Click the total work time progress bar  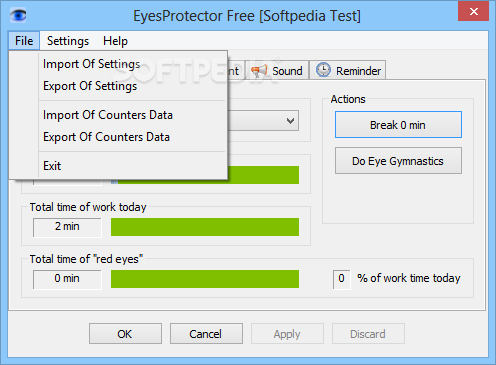pyautogui.click(x=205, y=227)
